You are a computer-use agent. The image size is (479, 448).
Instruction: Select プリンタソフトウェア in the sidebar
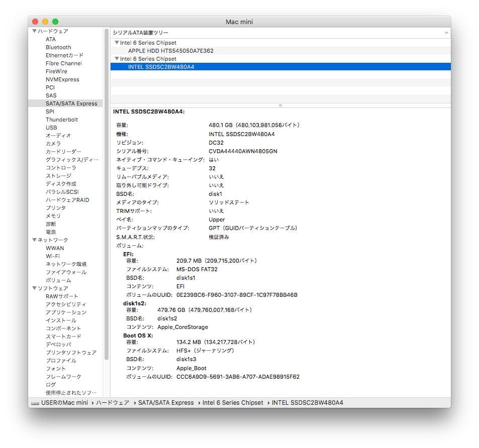(71, 353)
